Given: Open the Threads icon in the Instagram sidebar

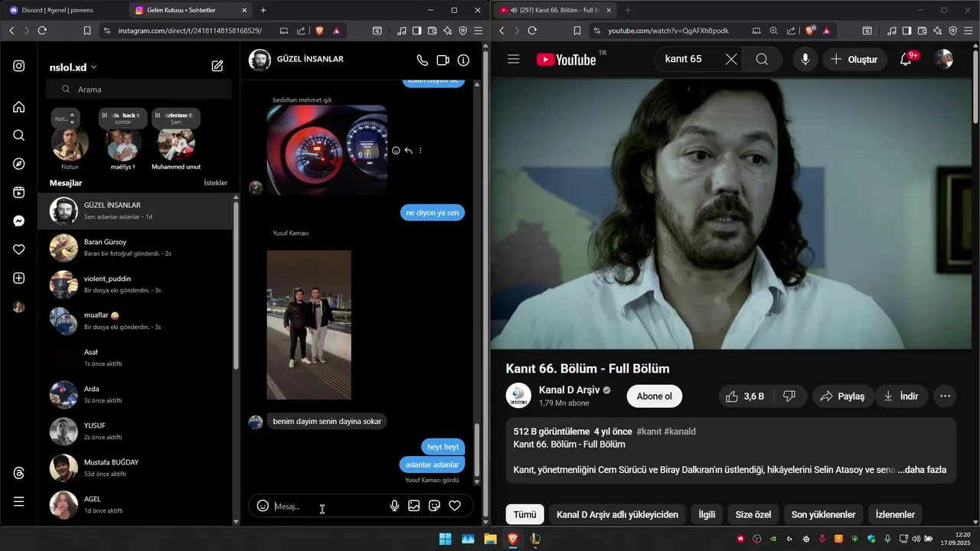Looking at the screenshot, I should (x=19, y=474).
